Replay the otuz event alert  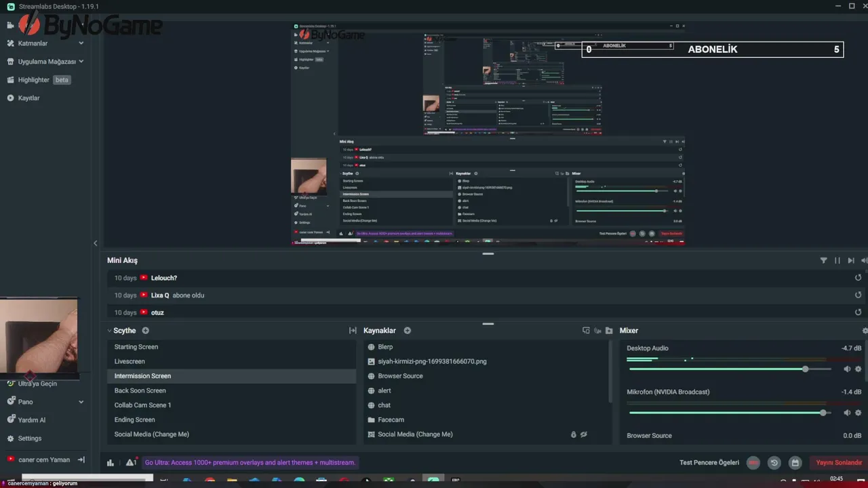(x=858, y=312)
